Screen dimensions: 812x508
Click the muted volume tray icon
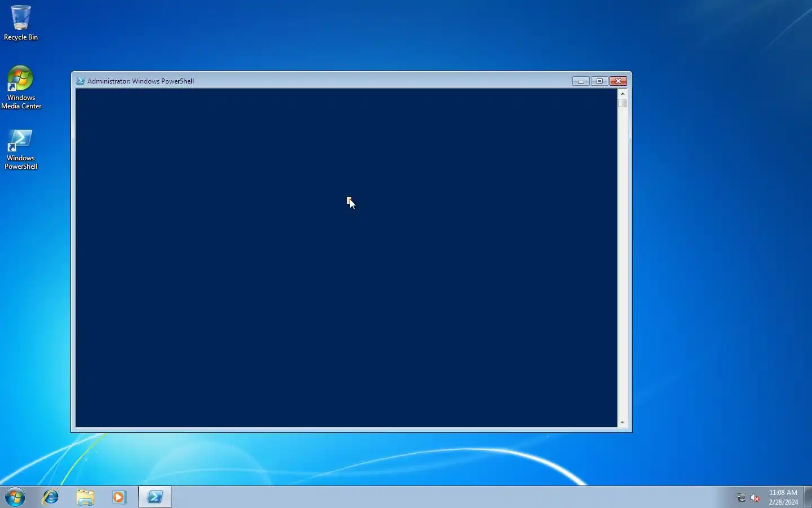755,497
